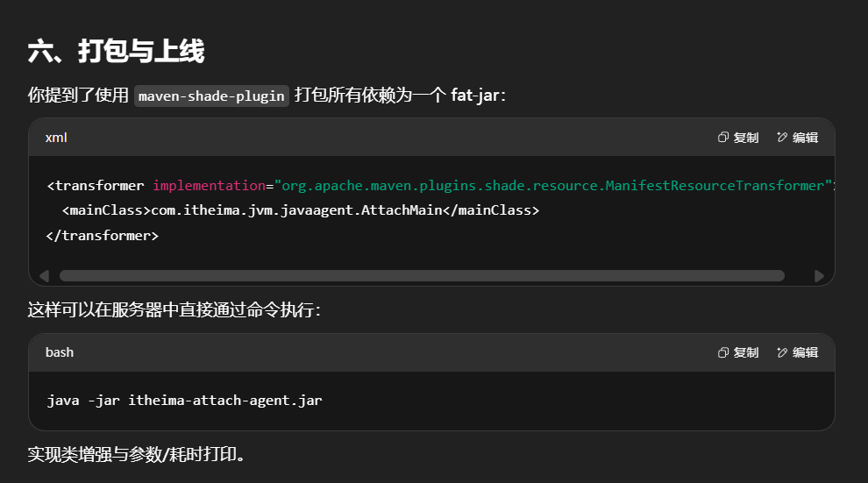This screenshot has width=868, height=483.
Task: Click the xml language label
Action: coord(56,138)
